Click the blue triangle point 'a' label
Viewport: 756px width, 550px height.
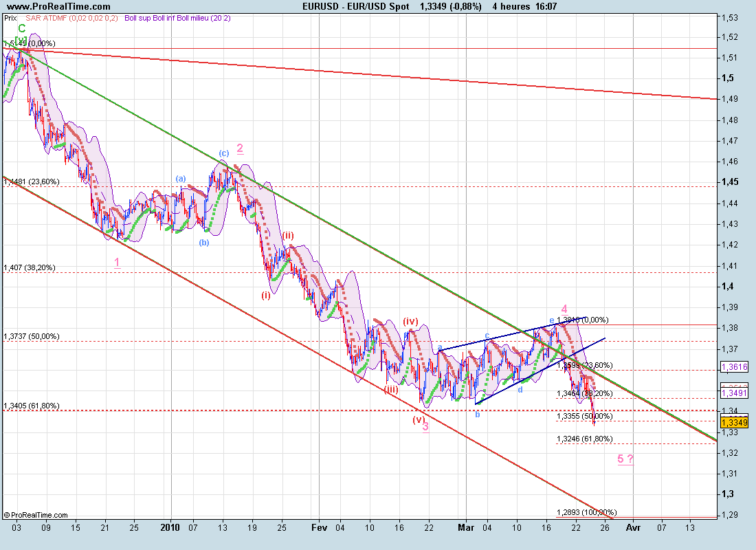(440, 346)
